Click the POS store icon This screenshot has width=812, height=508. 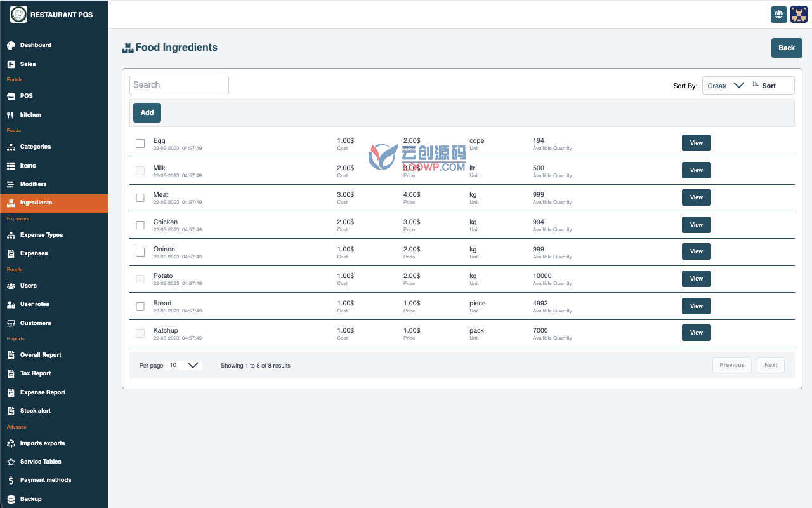click(11, 96)
